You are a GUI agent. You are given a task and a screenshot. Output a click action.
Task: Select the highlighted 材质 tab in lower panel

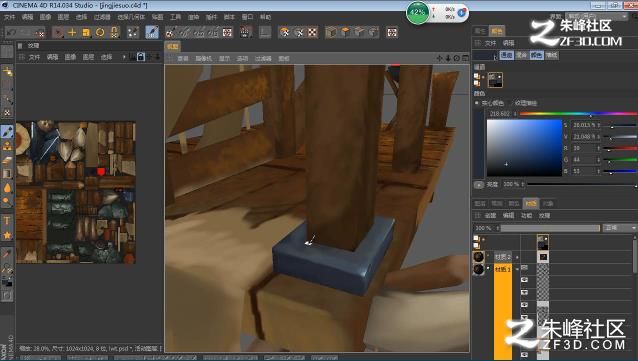pyautogui.click(x=531, y=203)
